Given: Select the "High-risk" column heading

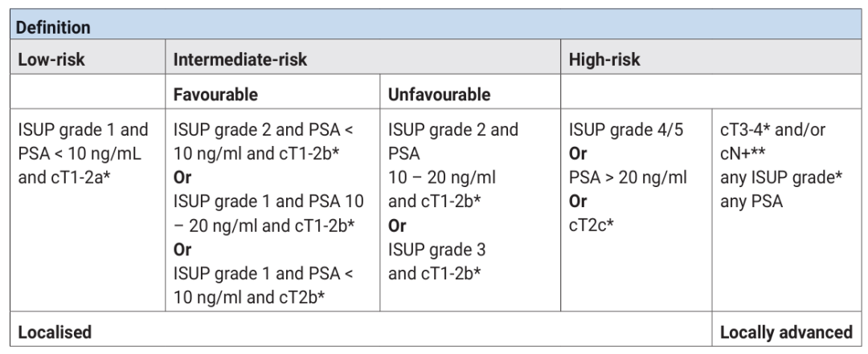Looking at the screenshot, I should (x=604, y=60).
